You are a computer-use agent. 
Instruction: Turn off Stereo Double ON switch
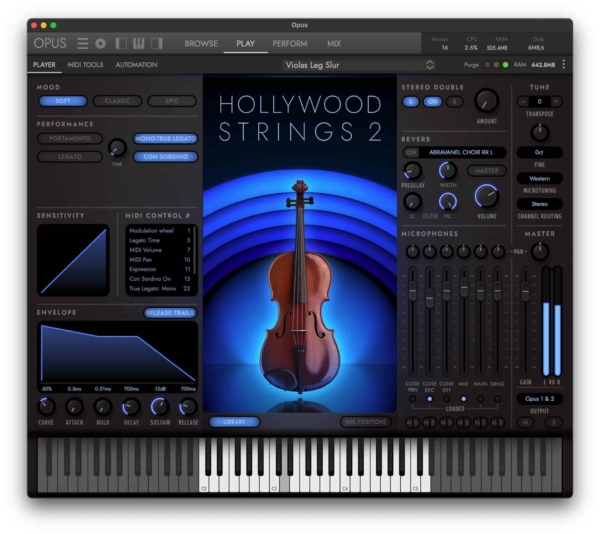pos(432,101)
